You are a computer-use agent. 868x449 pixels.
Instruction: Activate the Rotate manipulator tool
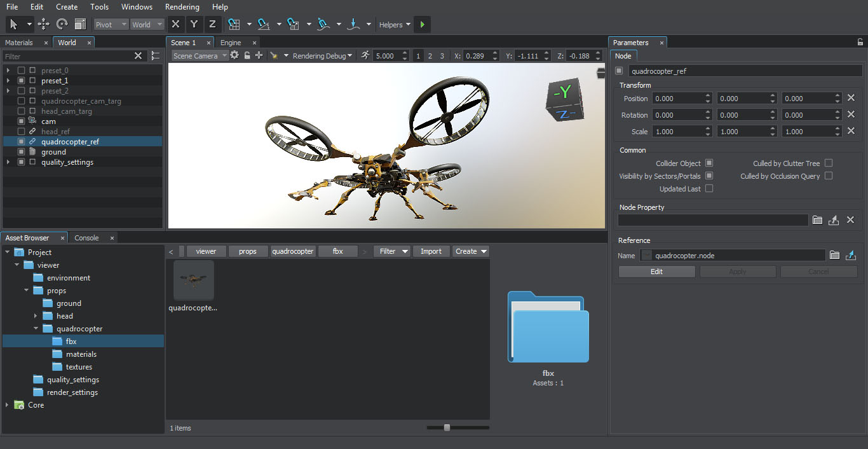[62, 24]
